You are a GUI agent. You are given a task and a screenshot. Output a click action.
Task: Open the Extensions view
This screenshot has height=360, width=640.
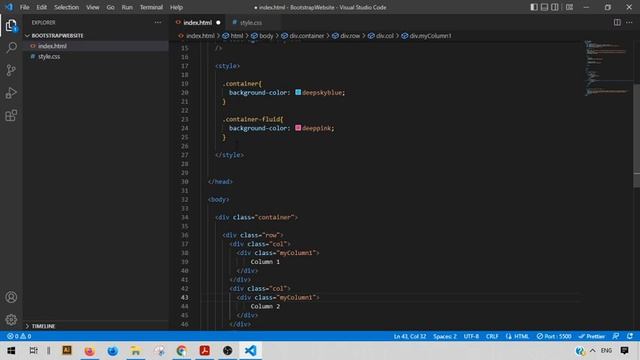[11, 116]
